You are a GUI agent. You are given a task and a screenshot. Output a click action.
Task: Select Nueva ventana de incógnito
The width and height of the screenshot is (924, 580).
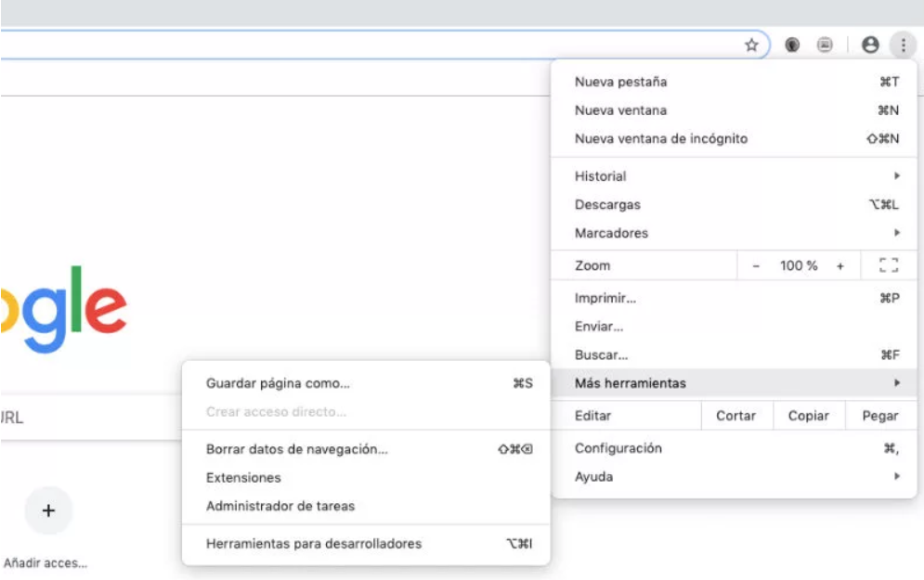coord(661,139)
